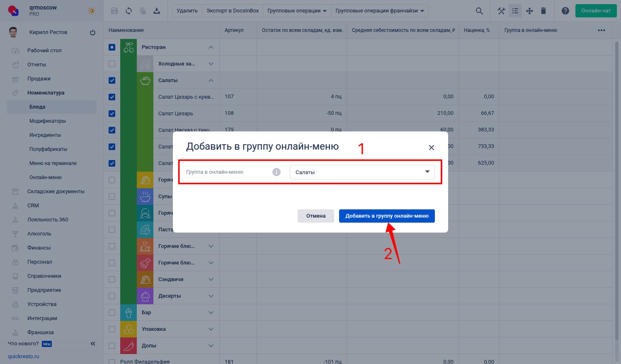Open the quickresto.ru link

pyautogui.click(x=24, y=357)
